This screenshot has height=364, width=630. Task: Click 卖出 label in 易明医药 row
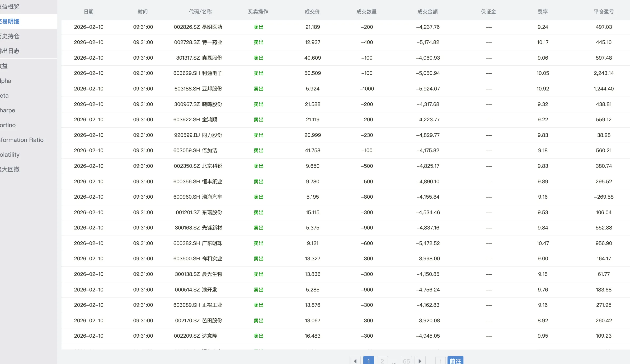tap(258, 27)
